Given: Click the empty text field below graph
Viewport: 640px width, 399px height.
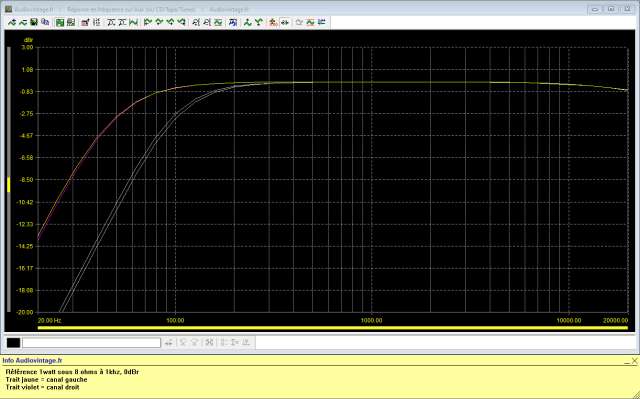Looking at the screenshot, I should click(x=91, y=343).
